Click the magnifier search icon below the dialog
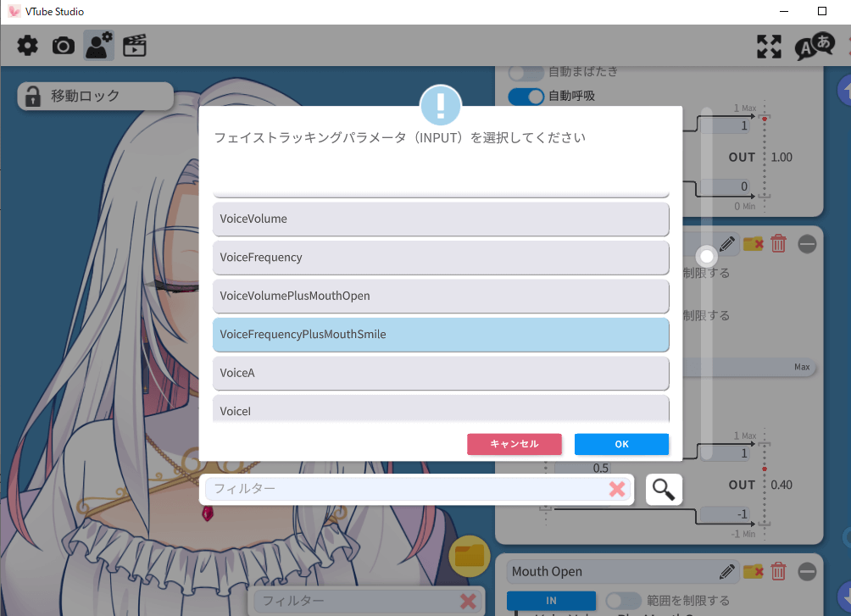Viewport: 851px width, 616px height. (664, 490)
